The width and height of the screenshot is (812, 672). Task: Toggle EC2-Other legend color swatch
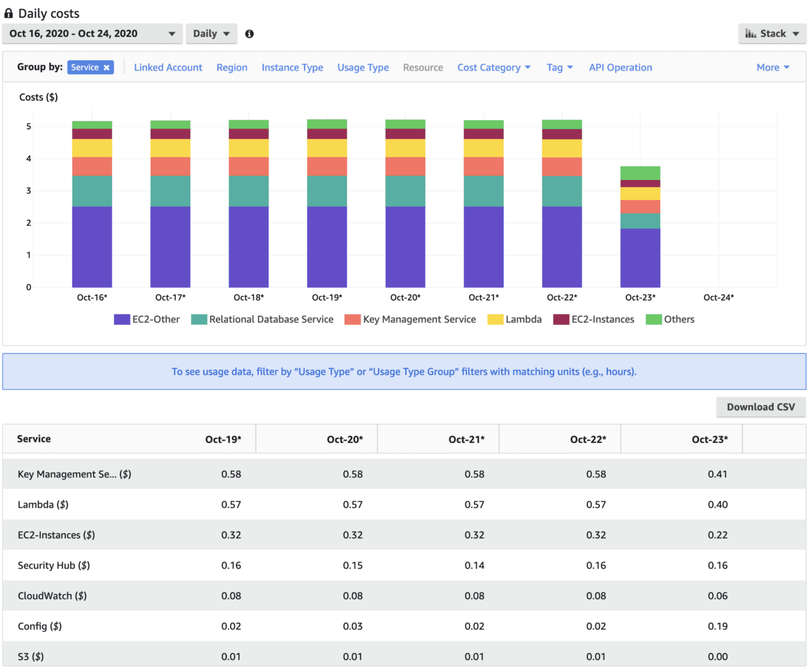tap(122, 319)
